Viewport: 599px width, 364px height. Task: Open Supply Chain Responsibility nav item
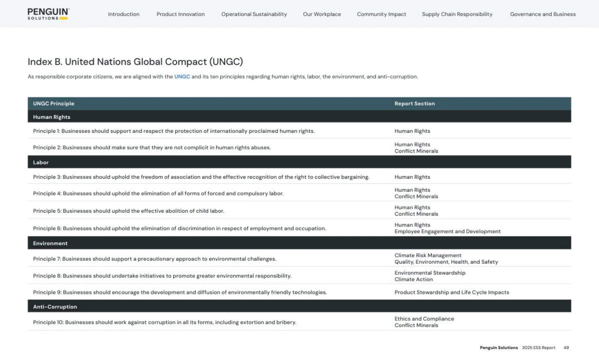[x=457, y=14]
